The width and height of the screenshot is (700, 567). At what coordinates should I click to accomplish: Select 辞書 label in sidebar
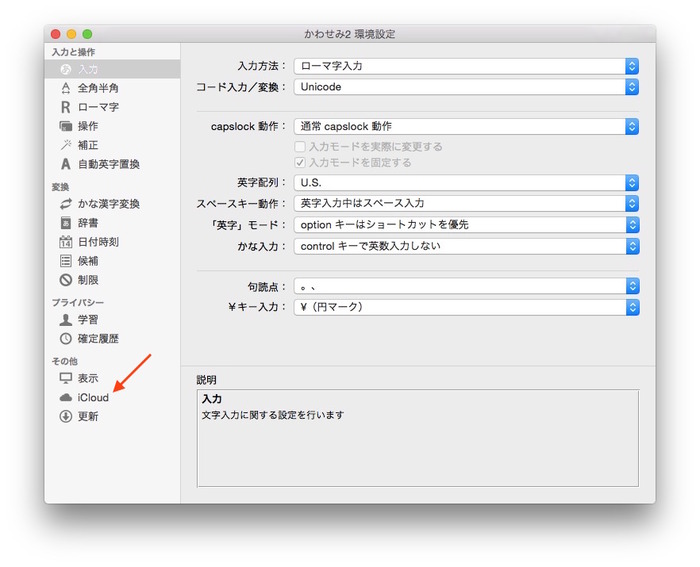[88, 223]
